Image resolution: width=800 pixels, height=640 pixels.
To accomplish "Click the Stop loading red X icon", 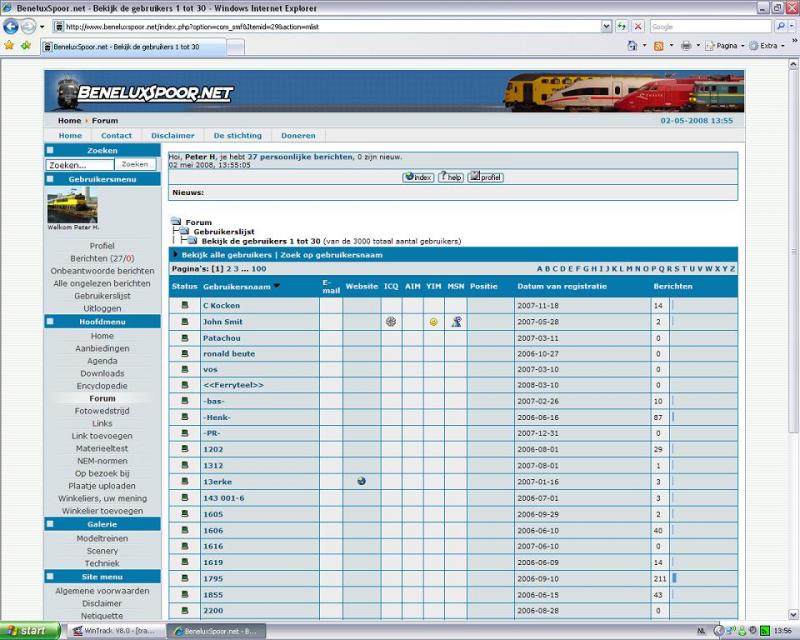I will [x=638, y=26].
